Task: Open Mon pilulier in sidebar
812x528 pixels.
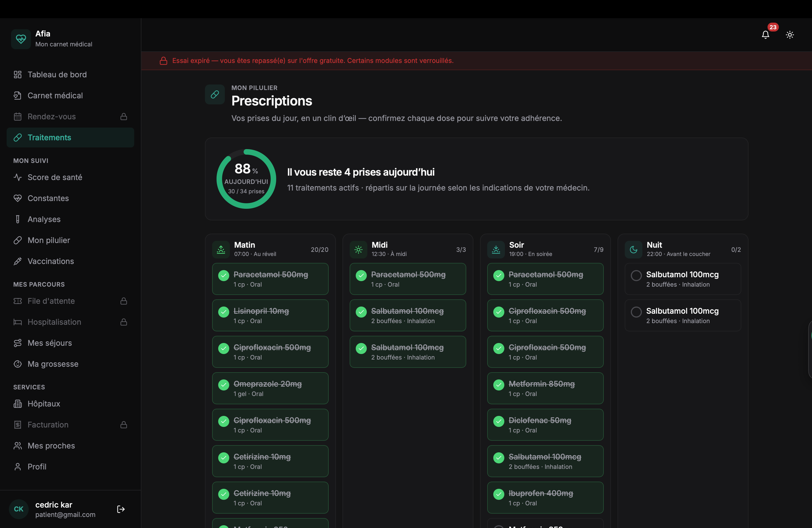Action: [70, 240]
